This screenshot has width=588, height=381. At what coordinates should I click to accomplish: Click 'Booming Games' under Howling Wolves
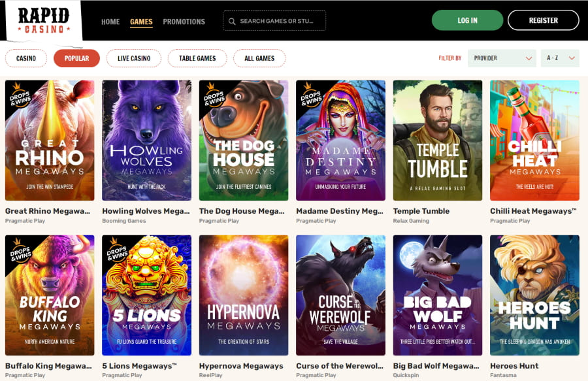coord(123,221)
